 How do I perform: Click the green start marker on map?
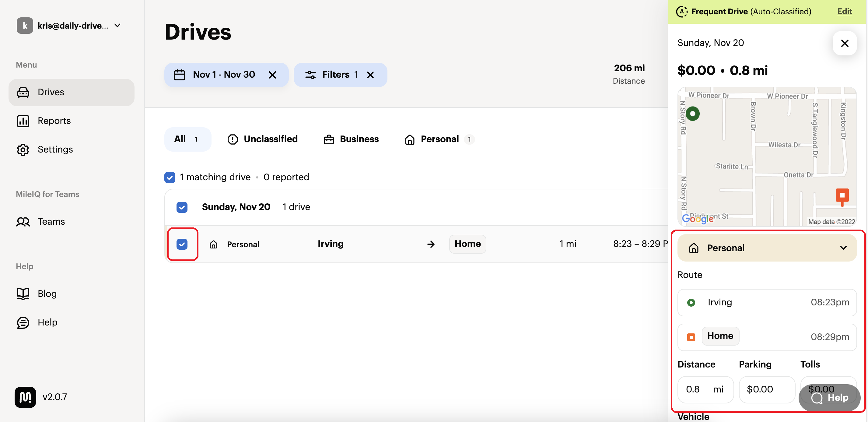pyautogui.click(x=693, y=114)
